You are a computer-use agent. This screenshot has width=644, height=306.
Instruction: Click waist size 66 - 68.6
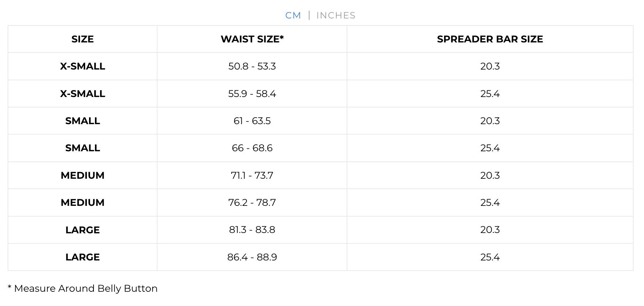(252, 148)
